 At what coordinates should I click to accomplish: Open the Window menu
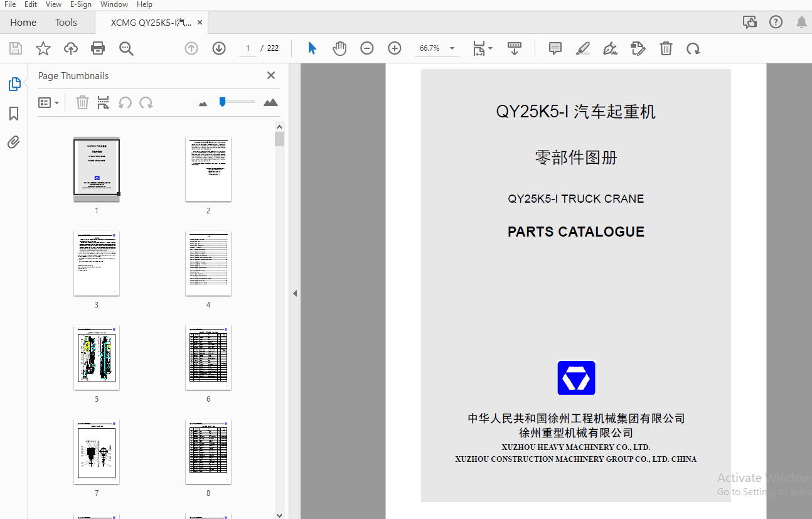click(114, 4)
